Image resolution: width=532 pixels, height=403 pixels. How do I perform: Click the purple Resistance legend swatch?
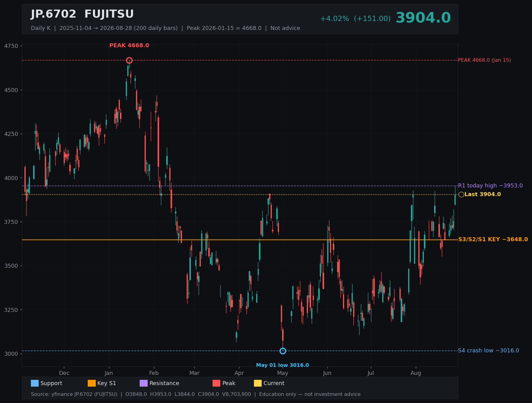(144, 383)
